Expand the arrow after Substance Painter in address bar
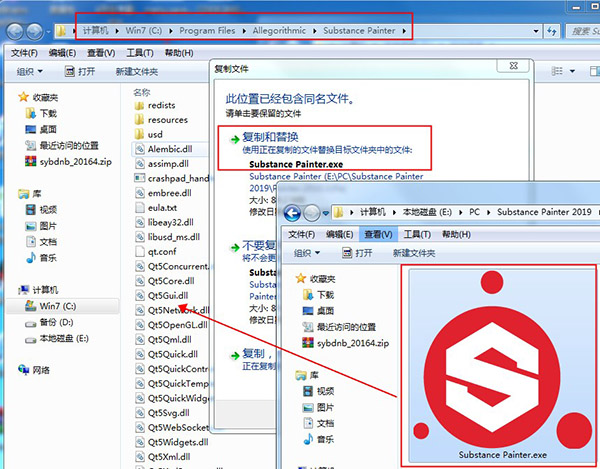This screenshot has width=600, height=469. click(x=404, y=31)
